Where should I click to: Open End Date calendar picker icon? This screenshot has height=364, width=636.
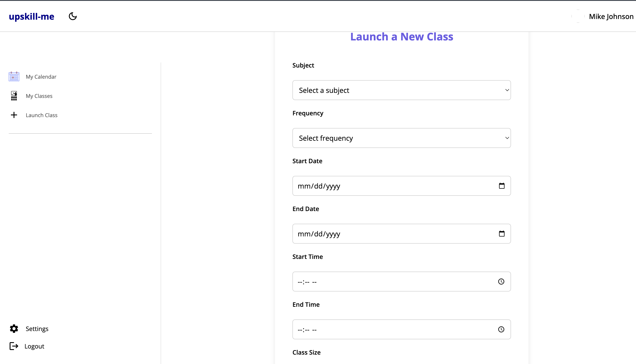pyautogui.click(x=502, y=234)
